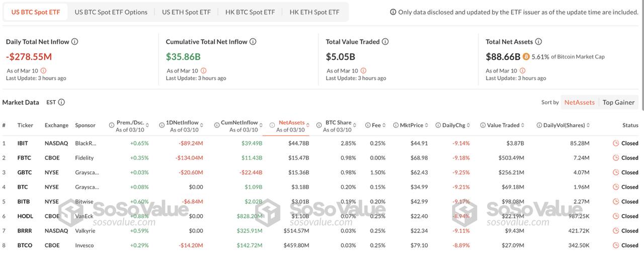The height and width of the screenshot is (253, 644).
Task: Sort by DailyChg using its sort arrows
Action: pyautogui.click(x=468, y=125)
